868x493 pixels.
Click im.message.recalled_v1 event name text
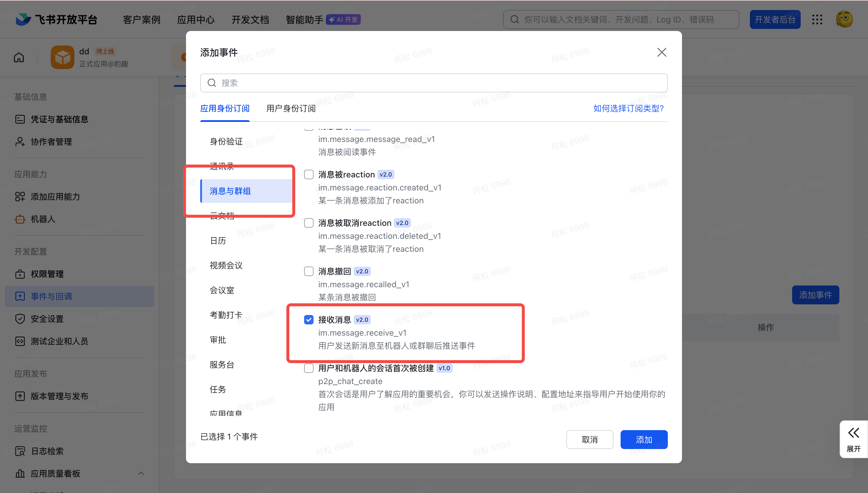(363, 284)
